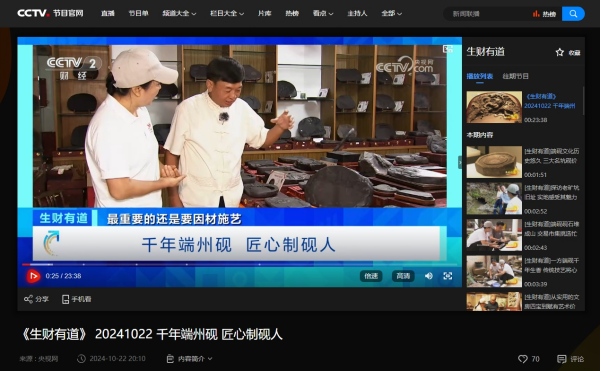Open the 00:02:43 clip thumbnail

(494, 235)
